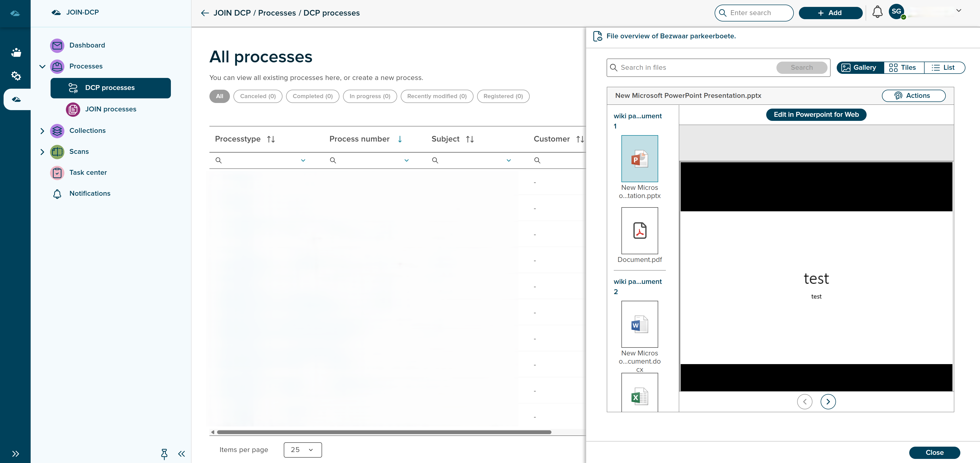Open the user account dropdown chevron
The height and width of the screenshot is (463, 980).
[958, 11]
